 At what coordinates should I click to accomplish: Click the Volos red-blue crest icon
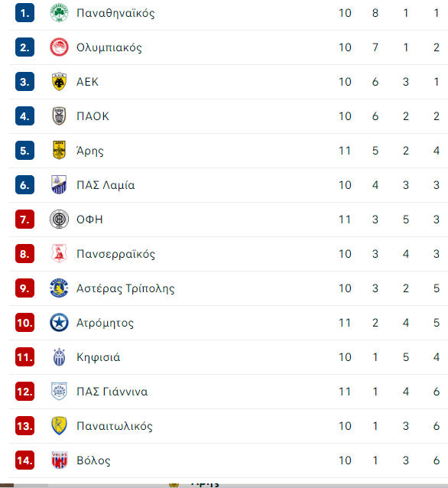point(59,460)
